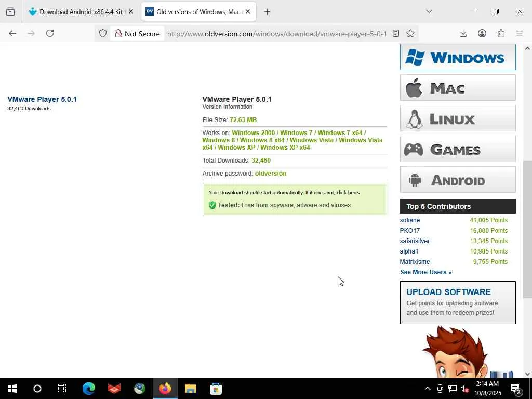Click scrollbar down arrow
Image resolution: width=532 pixels, height=399 pixels.
[x=527, y=374]
